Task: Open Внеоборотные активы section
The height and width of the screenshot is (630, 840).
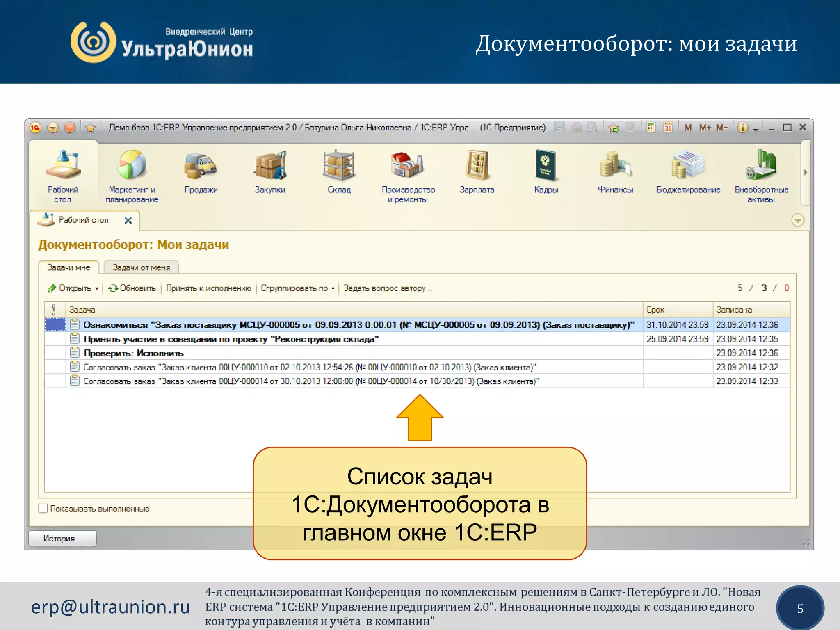Action: point(762,176)
